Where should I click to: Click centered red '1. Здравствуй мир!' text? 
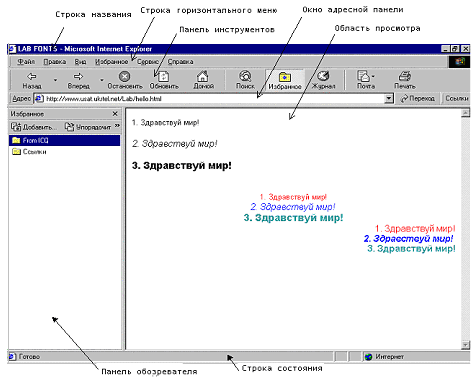293,197
